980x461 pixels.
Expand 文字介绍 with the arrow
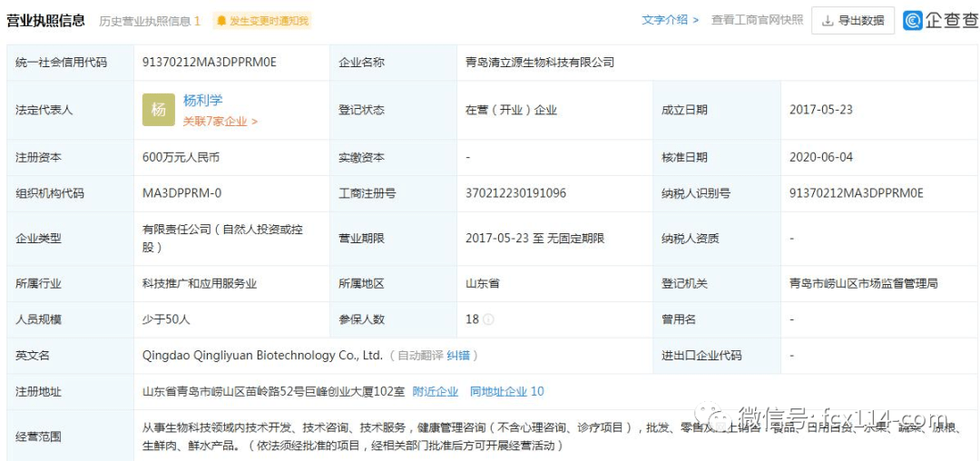tap(671, 20)
